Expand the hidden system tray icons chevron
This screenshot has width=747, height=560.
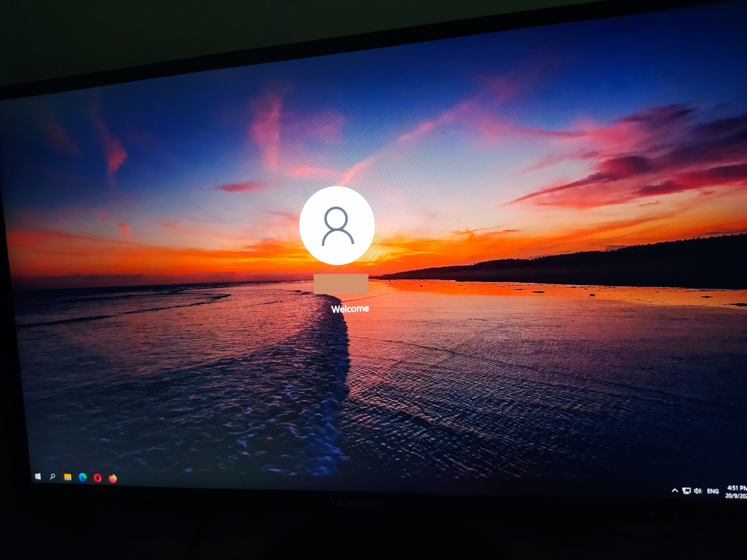[675, 489]
